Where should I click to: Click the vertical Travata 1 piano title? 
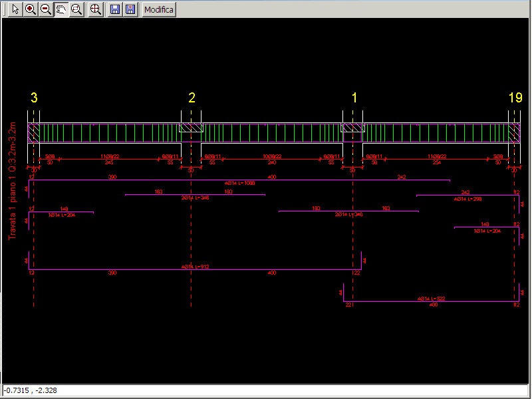tap(12, 180)
